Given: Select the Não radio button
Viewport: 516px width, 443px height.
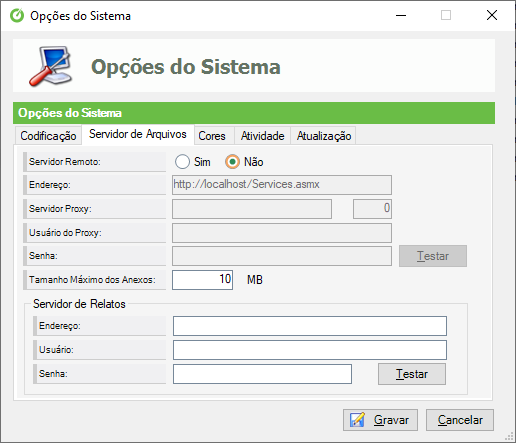Looking at the screenshot, I should (232, 162).
